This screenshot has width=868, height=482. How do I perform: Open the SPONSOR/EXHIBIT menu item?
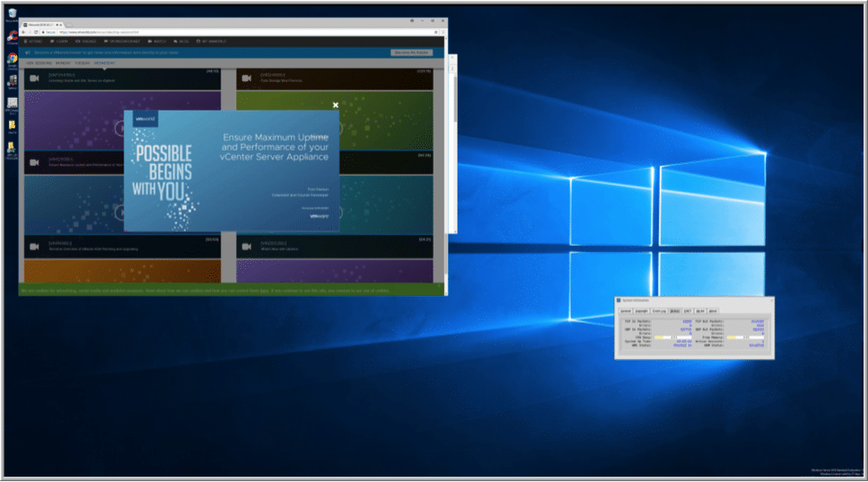[x=122, y=41]
